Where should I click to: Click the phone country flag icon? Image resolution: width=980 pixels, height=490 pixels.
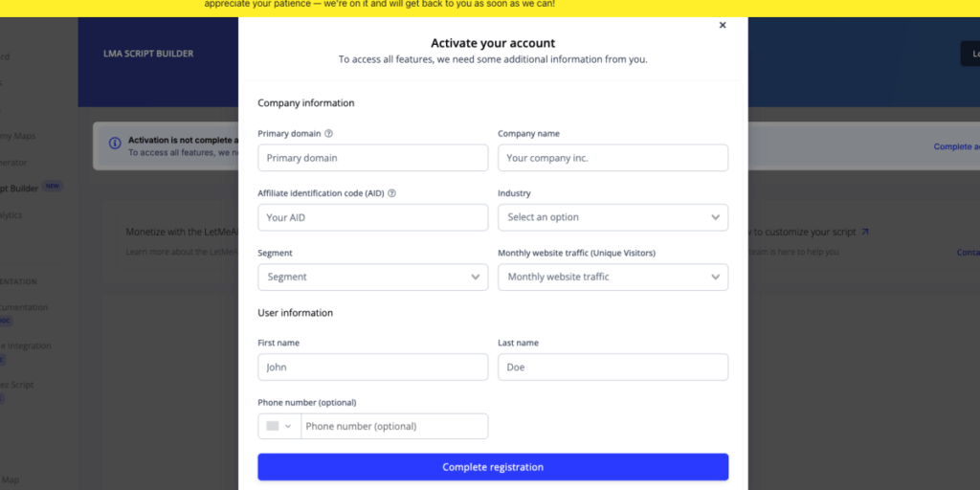(273, 426)
